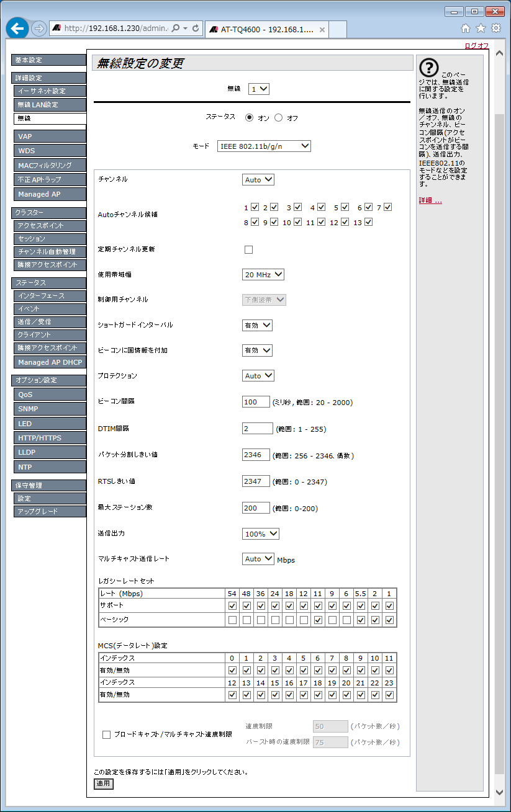511x812 pixels.
Task: Click the DTIM間隔 input field
Action: [257, 428]
